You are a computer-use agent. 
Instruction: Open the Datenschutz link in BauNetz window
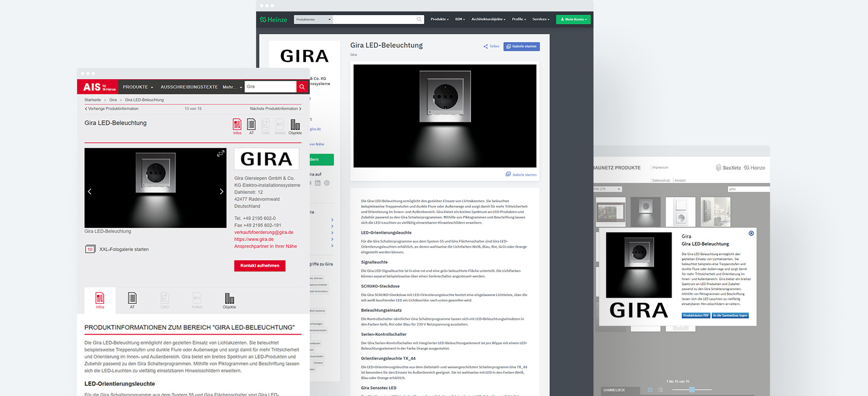pyautogui.click(x=661, y=181)
